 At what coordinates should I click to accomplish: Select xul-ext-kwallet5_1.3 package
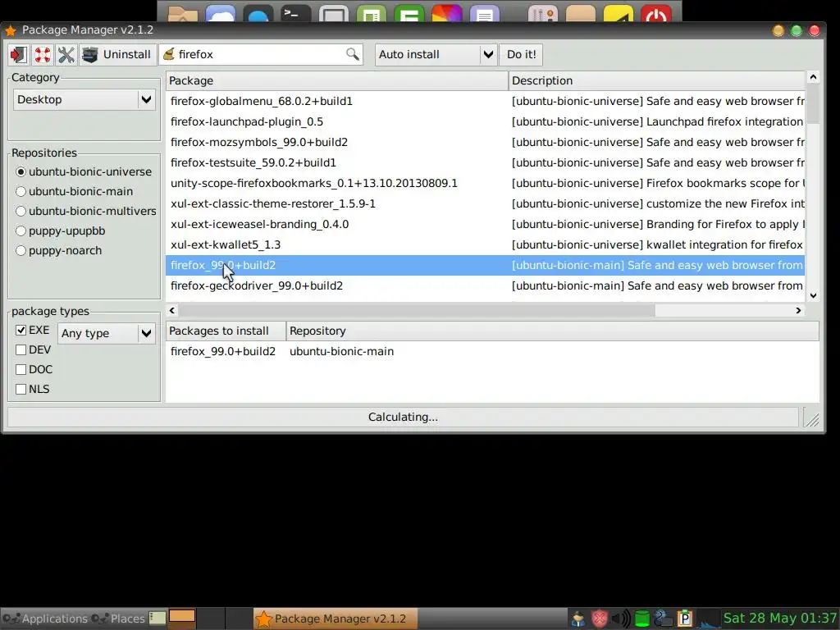(485, 244)
